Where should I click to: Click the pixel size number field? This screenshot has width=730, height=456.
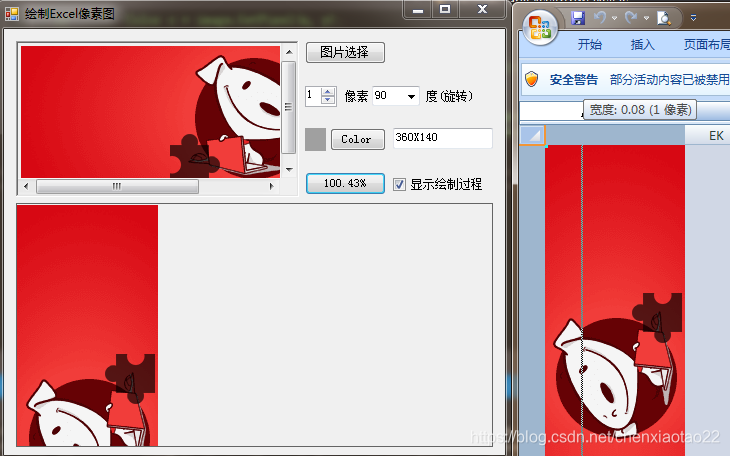(x=313, y=96)
